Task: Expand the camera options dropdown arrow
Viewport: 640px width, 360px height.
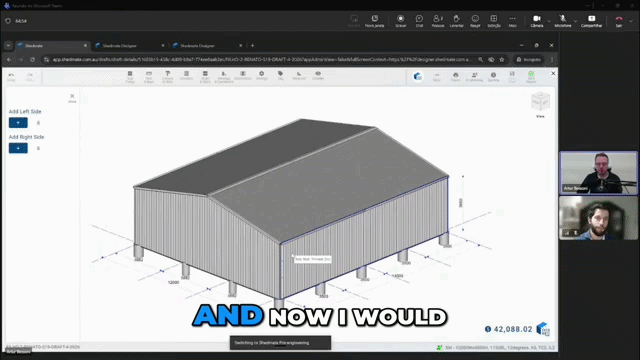Action: (x=549, y=21)
